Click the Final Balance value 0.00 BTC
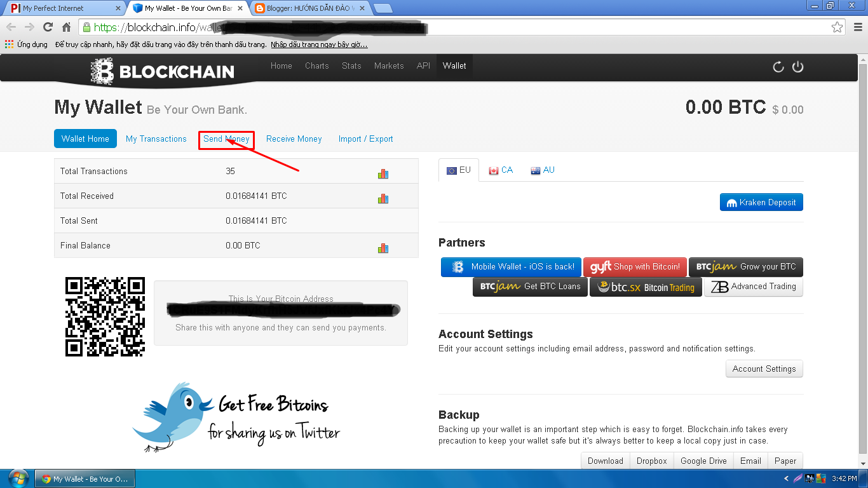The height and width of the screenshot is (488, 868). (243, 245)
